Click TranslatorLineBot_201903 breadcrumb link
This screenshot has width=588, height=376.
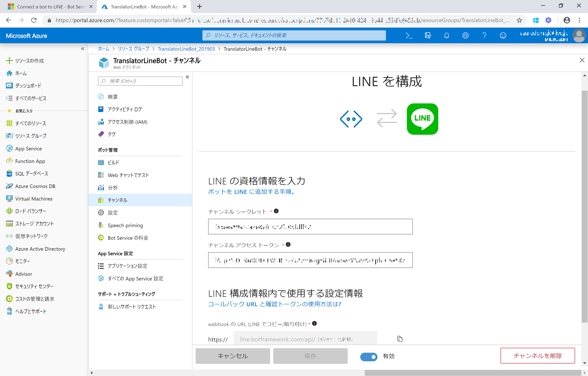186,49
